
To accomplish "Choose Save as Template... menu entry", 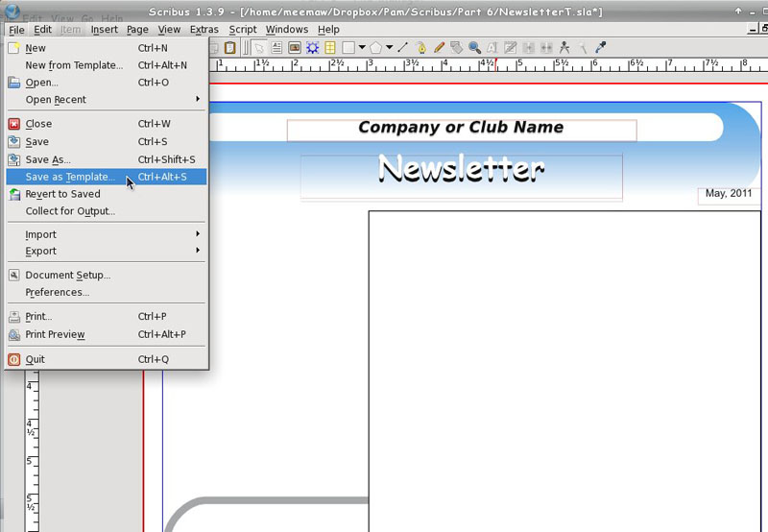I will [x=107, y=177].
